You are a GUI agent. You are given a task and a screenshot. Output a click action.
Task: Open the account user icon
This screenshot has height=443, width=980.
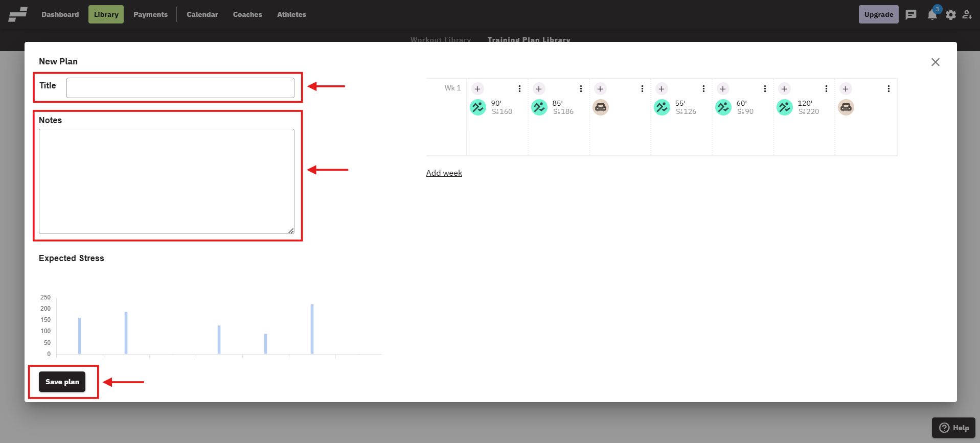coord(967,14)
